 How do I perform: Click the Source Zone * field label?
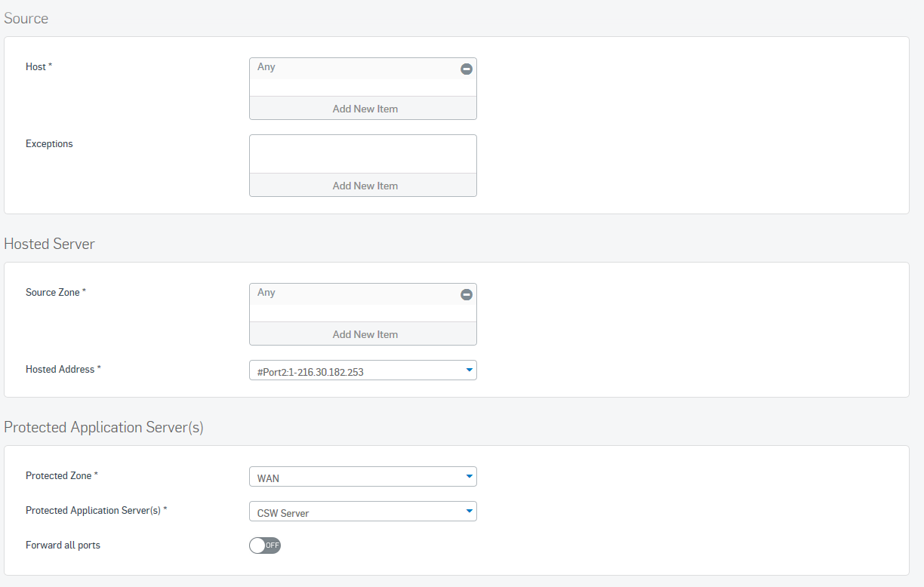coord(56,292)
